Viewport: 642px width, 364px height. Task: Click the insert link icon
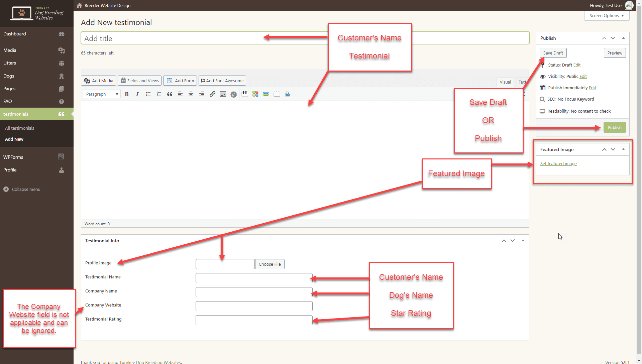coord(212,94)
